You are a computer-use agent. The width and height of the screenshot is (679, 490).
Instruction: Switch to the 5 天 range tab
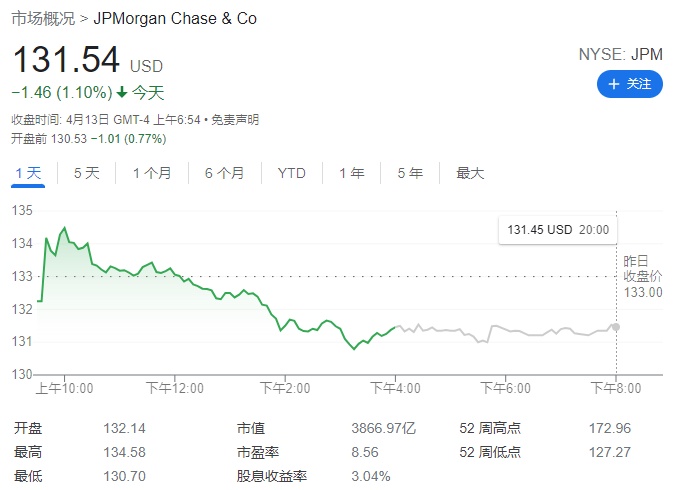click(x=87, y=173)
